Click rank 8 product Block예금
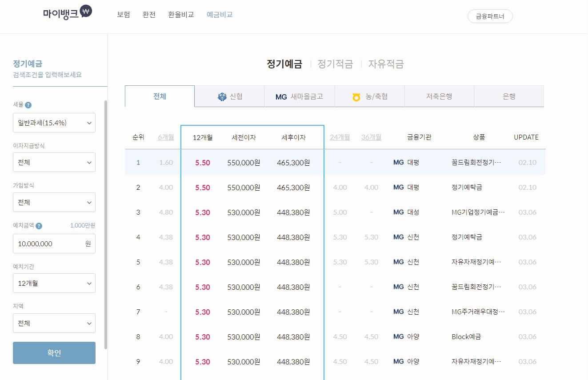The width and height of the screenshot is (588, 380). [x=466, y=336]
